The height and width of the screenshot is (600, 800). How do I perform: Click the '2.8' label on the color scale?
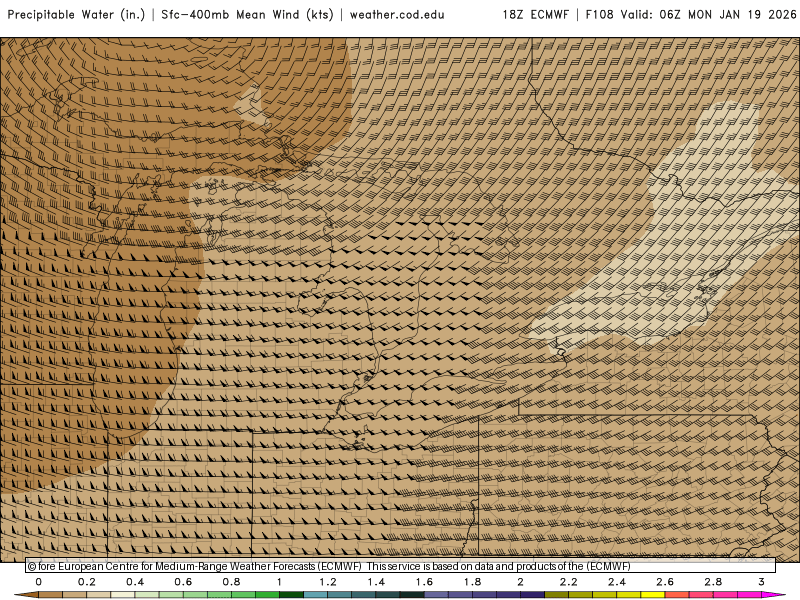(x=713, y=582)
